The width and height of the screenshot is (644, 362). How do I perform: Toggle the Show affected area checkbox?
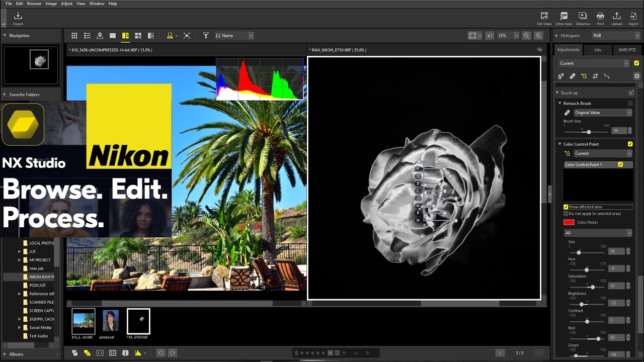(x=566, y=206)
